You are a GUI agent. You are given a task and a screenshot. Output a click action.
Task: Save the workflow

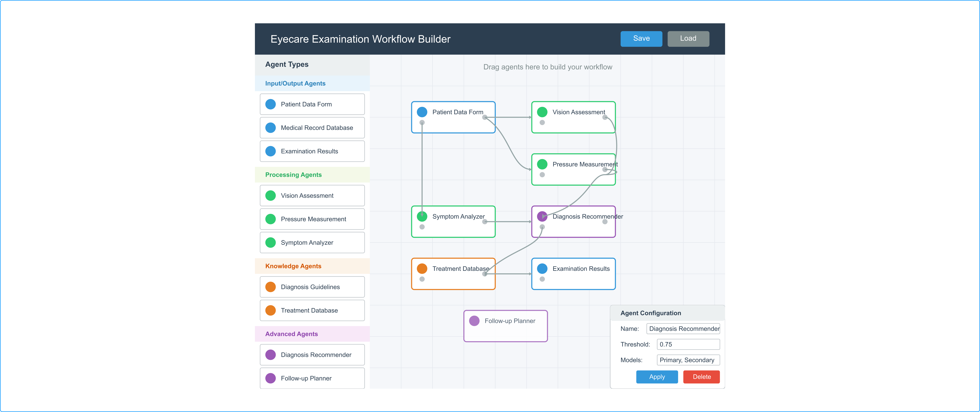(641, 39)
